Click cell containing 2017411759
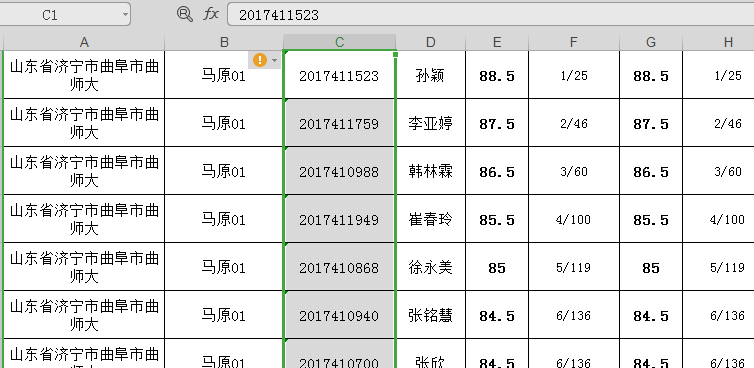This screenshot has height=368, width=754. coord(339,123)
